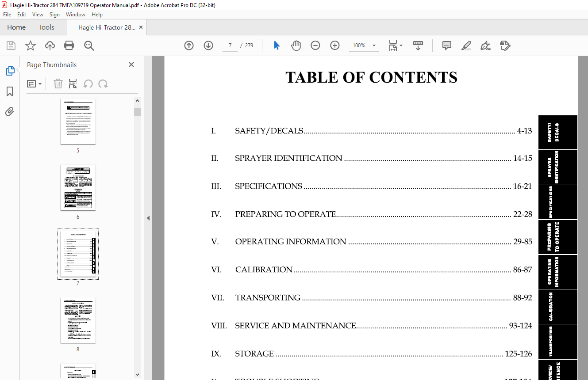Screen dimensions: 588x380
Task: Click the SAFETY/DECALS black side tab
Action: pyautogui.click(x=558, y=133)
